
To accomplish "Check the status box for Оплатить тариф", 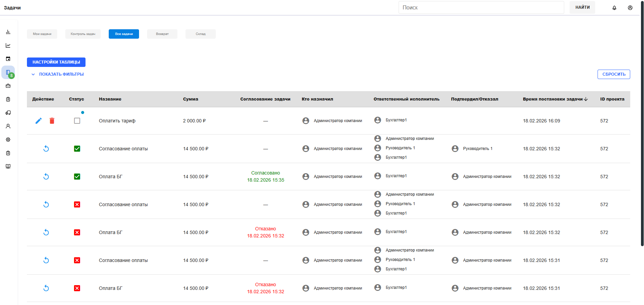I will [x=77, y=121].
